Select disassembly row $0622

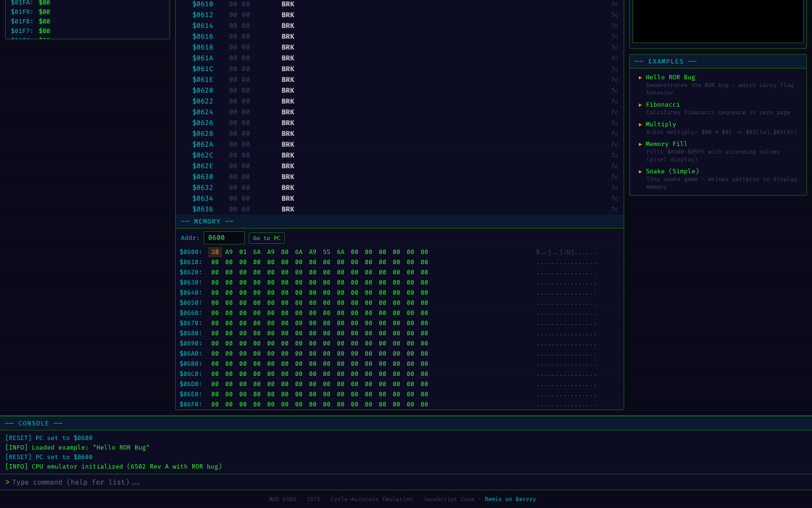tap(400, 101)
